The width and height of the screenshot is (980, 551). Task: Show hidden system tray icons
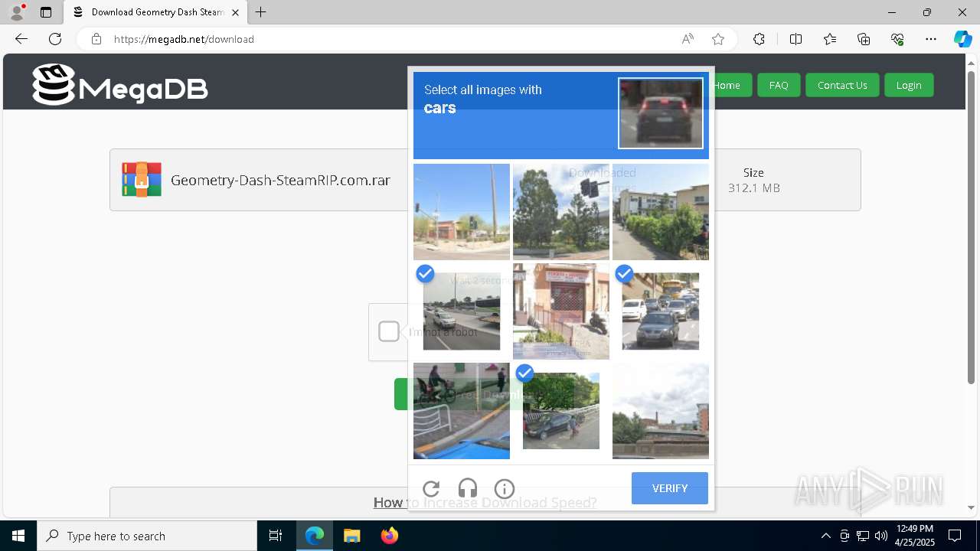[x=825, y=536]
